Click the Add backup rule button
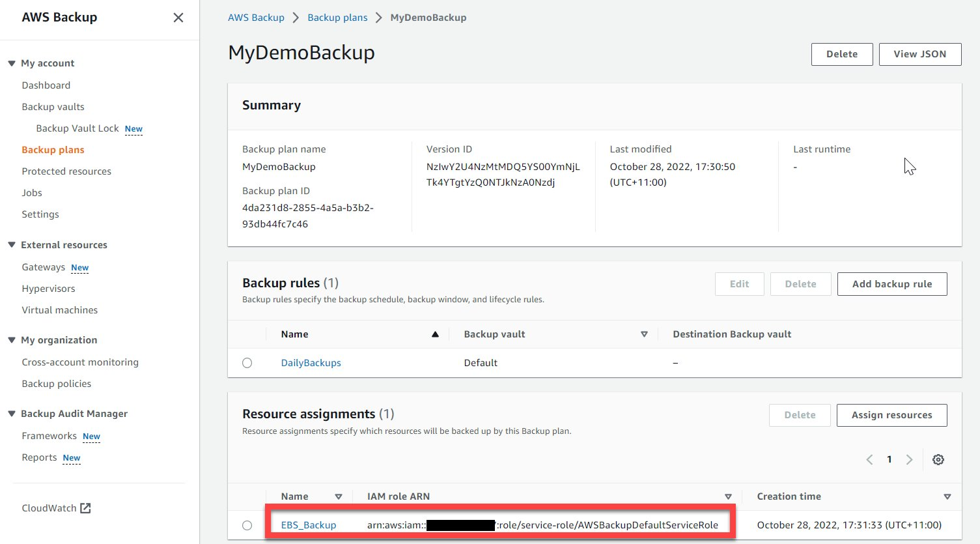This screenshot has width=980, height=544. point(892,284)
